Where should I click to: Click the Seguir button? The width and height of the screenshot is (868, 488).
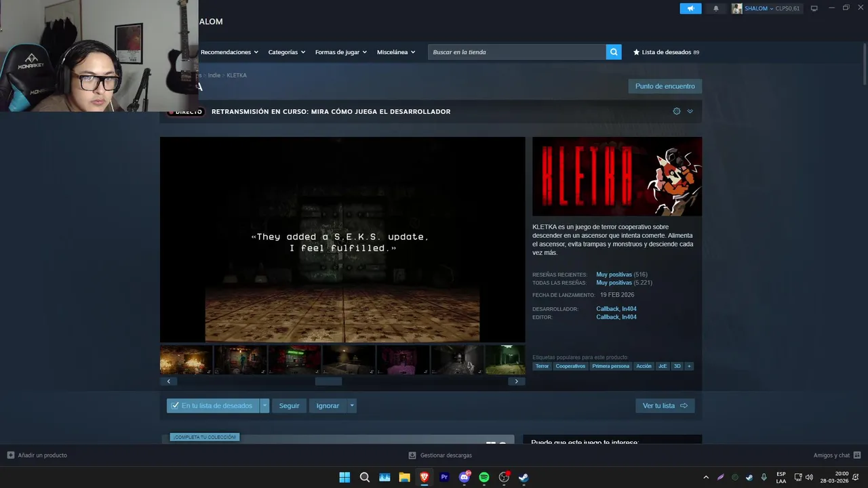click(x=289, y=406)
